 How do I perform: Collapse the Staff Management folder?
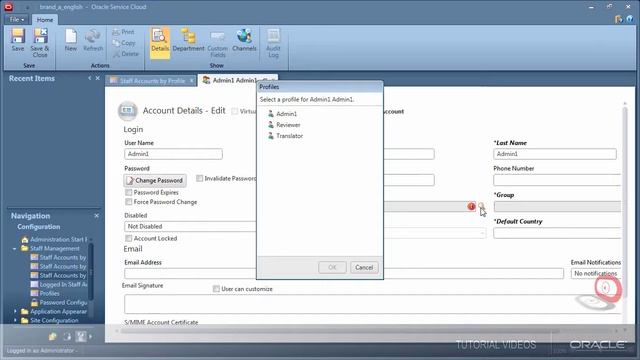coord(15,249)
